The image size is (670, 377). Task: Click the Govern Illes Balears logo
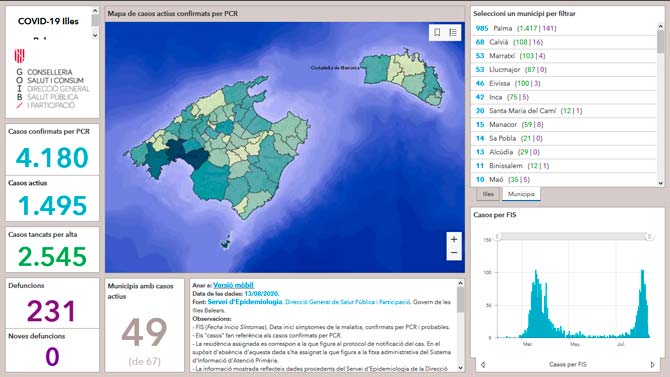(x=20, y=56)
